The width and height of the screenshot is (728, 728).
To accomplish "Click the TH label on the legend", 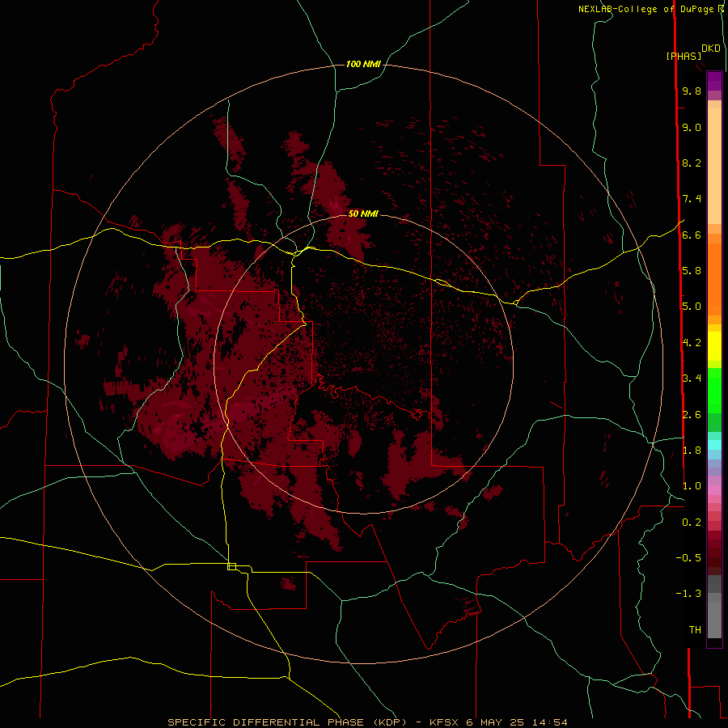I will [x=695, y=629].
